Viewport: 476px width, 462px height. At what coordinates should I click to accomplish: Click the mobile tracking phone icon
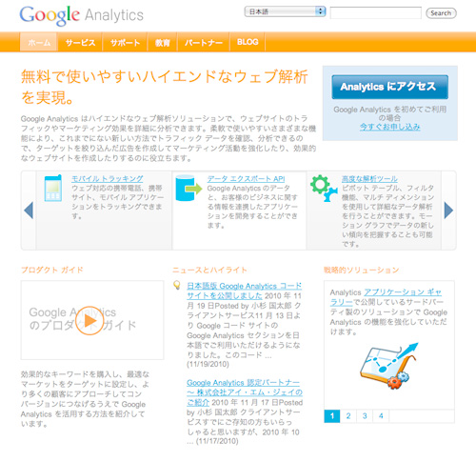click(53, 188)
